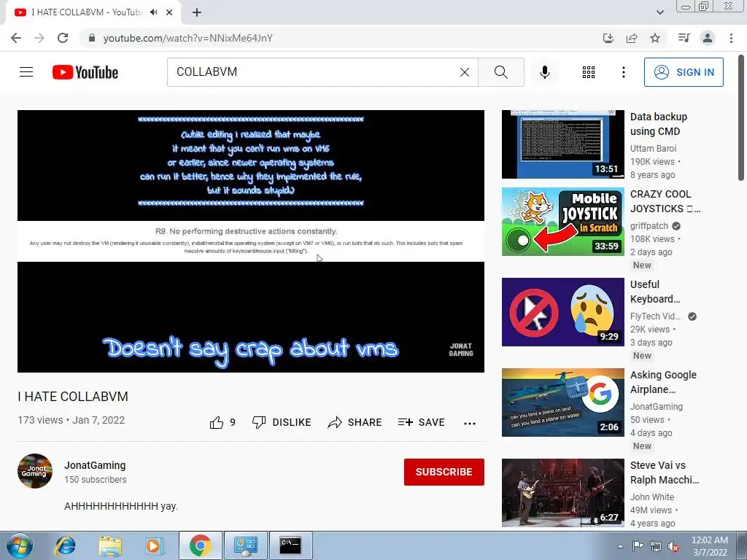The width and height of the screenshot is (747, 560).
Task: Open Chrome's three-dot menu
Action: click(731, 38)
